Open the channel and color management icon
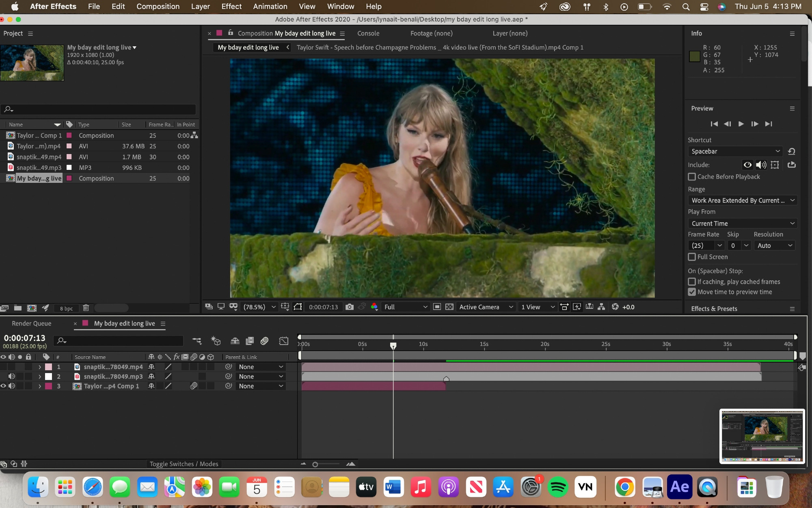This screenshot has height=508, width=812. point(374,307)
